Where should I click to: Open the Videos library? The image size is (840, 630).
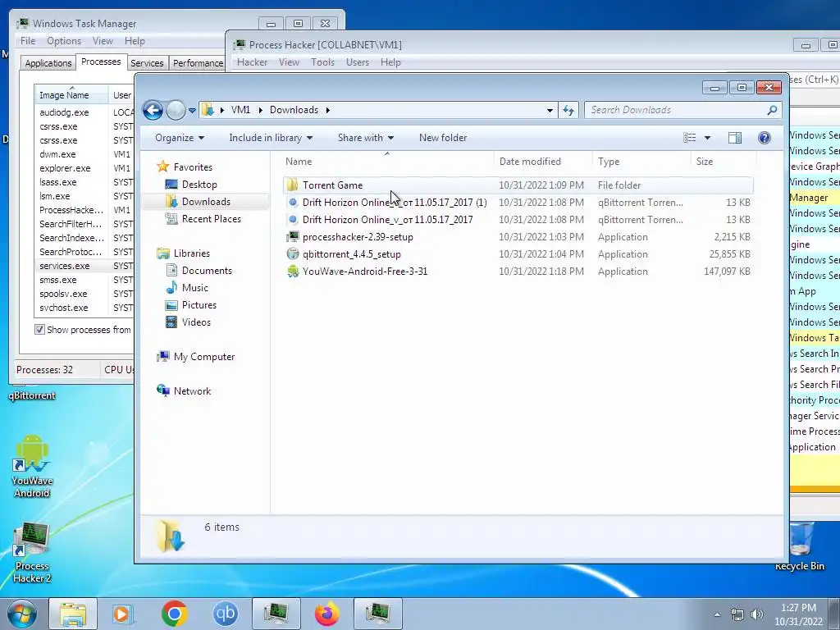[x=196, y=322]
